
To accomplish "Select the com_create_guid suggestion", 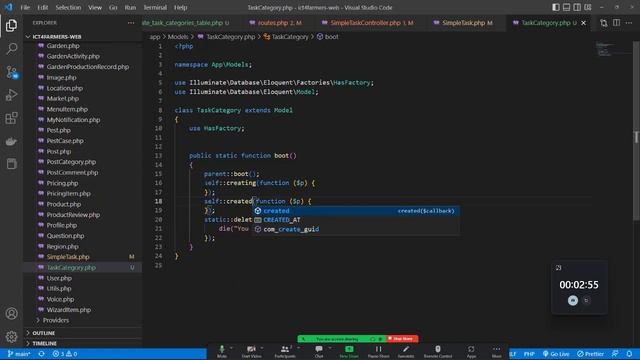I will (x=356, y=229).
